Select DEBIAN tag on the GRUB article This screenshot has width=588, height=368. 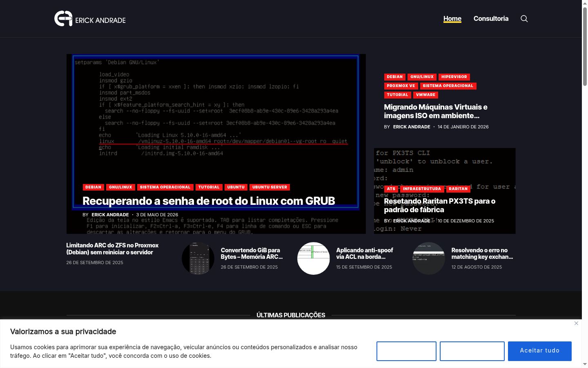(x=93, y=187)
